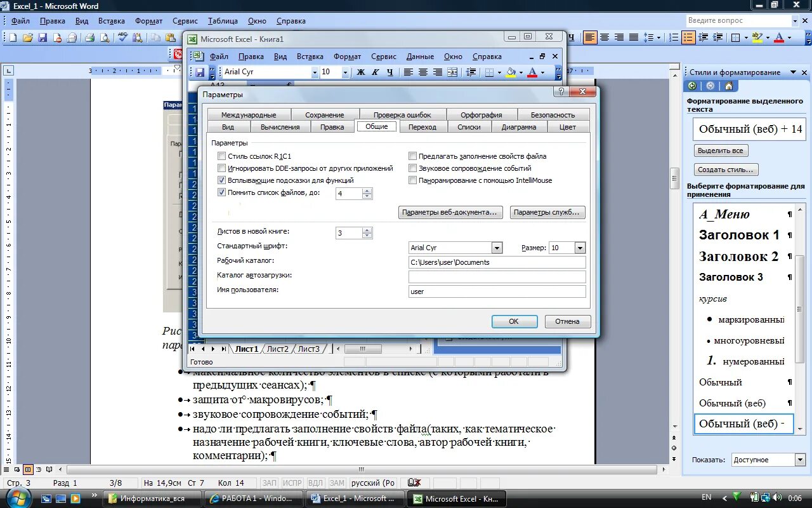Switch to the Сохранение tab
812x508 pixels.
coord(325,115)
